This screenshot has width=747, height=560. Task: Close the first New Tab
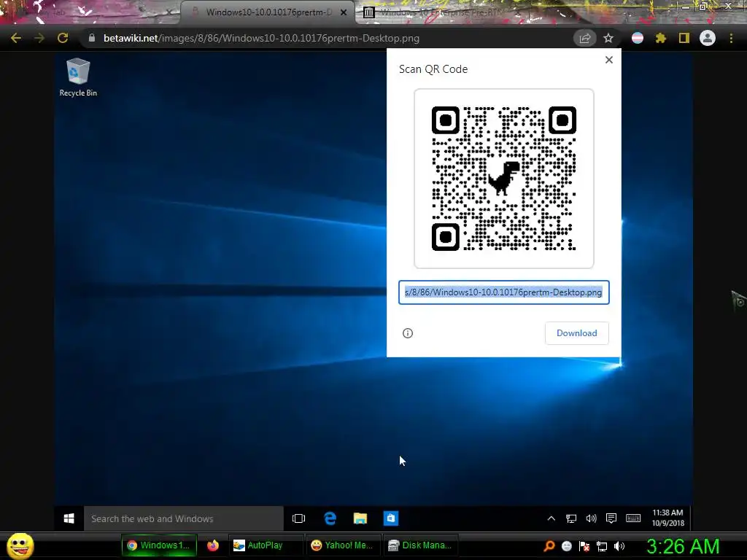pos(169,12)
